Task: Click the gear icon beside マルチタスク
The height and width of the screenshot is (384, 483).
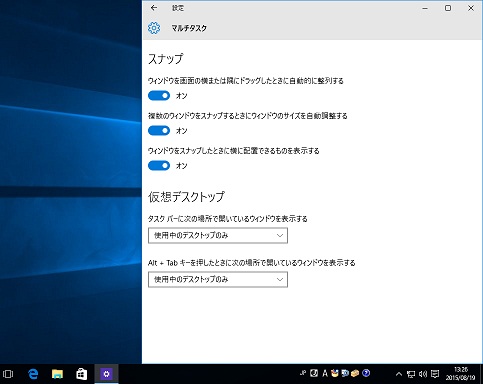Action: (x=154, y=28)
